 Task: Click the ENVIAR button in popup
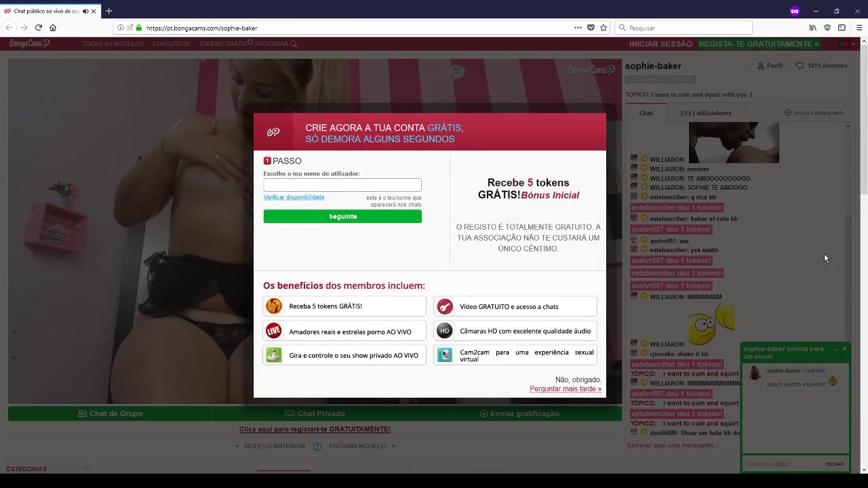[x=835, y=464]
